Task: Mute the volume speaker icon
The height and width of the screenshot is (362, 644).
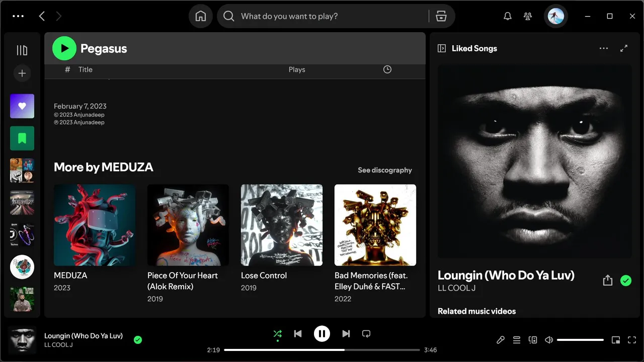Action: click(x=549, y=340)
